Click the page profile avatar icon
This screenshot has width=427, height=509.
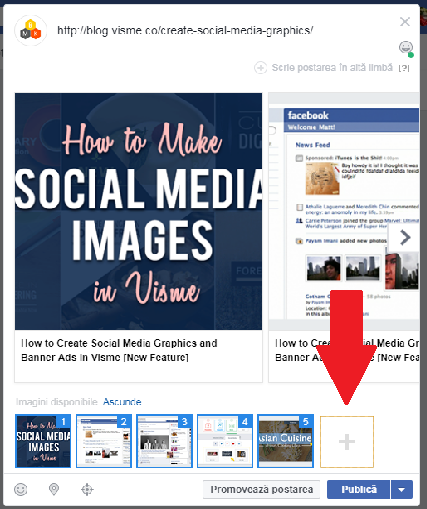31,30
